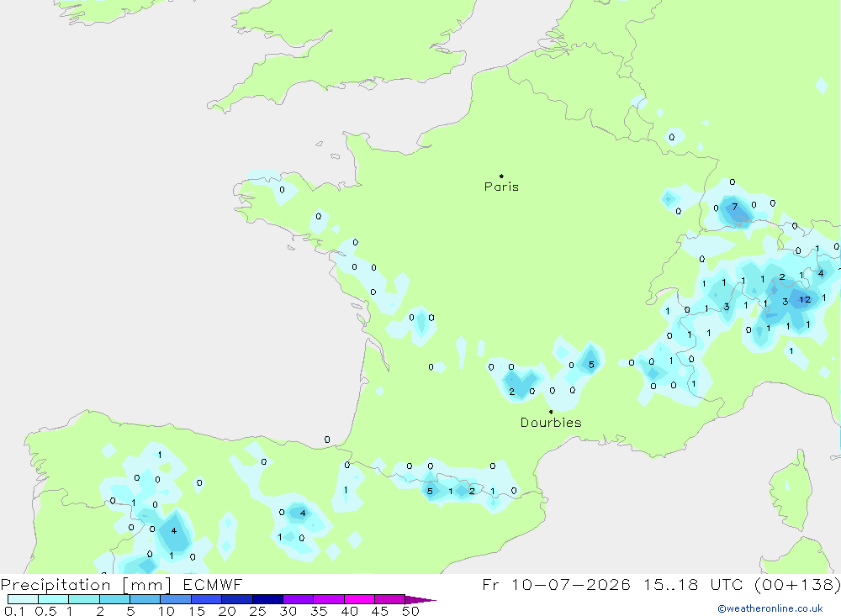Image resolution: width=841 pixels, height=616 pixels.
Task: Click the 2 mm value west of Dourbies
Action: point(511,392)
